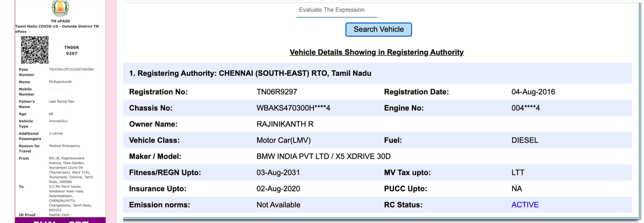The height and width of the screenshot is (223, 644).
Task: Click reason for travel Medical Emergency
Action: [x=64, y=145]
